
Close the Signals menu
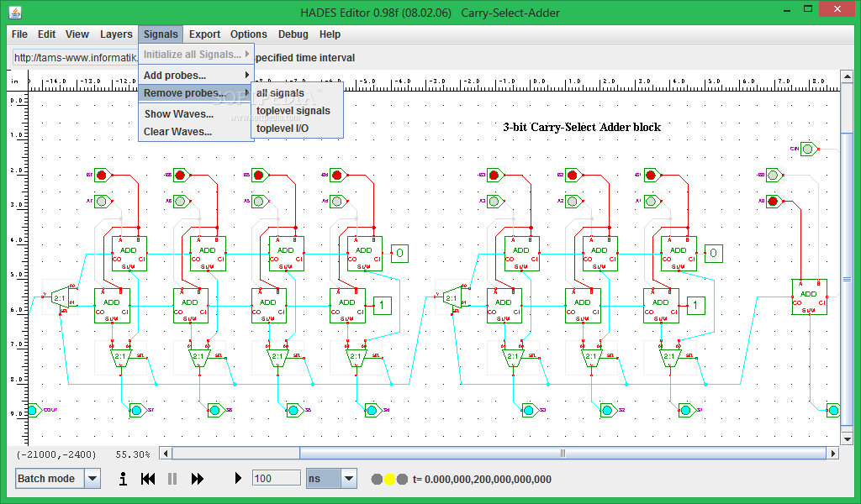(161, 34)
